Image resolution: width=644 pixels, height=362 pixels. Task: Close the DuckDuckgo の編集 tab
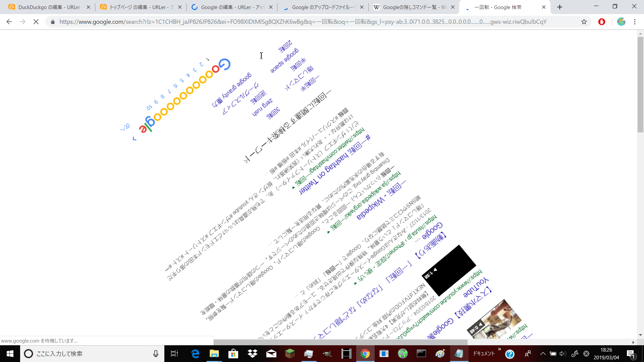coord(88,7)
